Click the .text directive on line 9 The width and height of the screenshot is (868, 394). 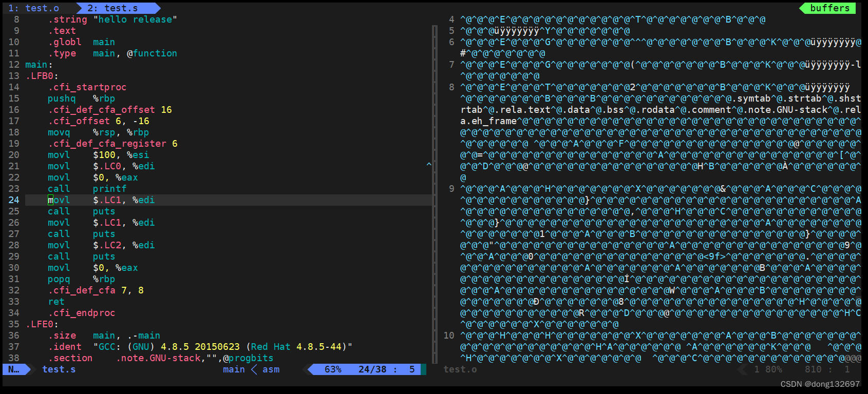[62, 31]
